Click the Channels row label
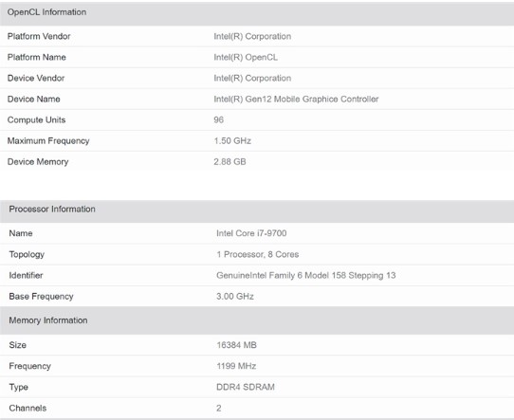Viewport: 514px width, 420px height. point(28,409)
